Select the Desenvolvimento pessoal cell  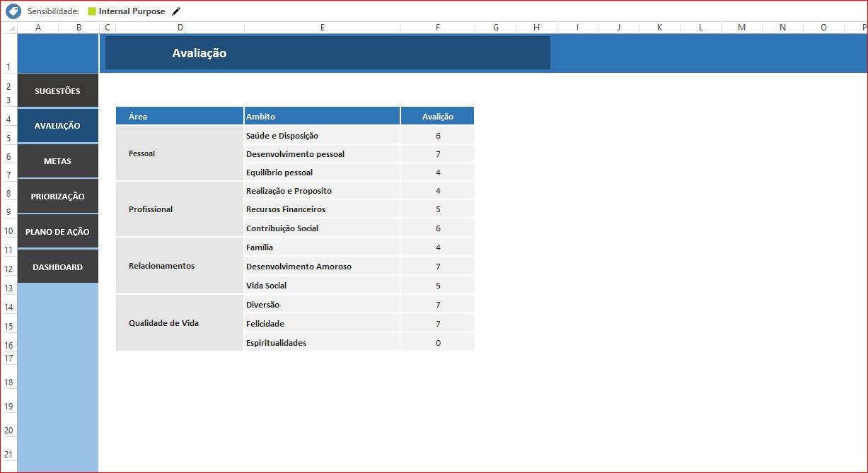[x=323, y=153]
